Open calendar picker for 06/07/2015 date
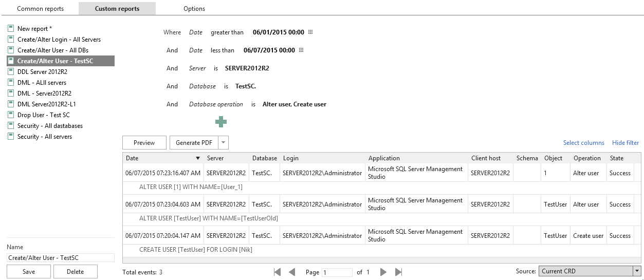644x280 pixels. pyautogui.click(x=301, y=50)
